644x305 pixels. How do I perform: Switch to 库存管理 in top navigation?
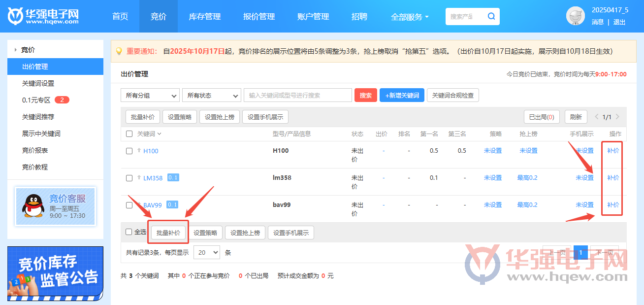[x=204, y=16]
